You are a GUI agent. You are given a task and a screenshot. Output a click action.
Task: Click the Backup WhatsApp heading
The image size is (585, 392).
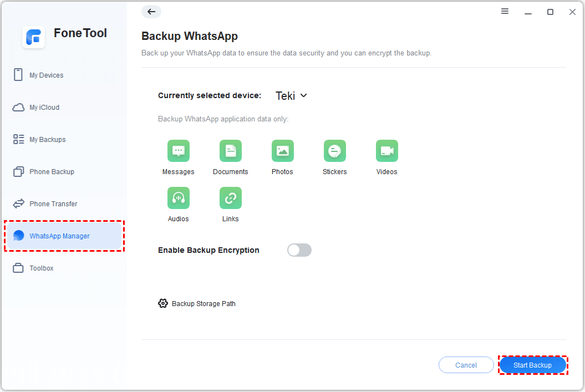pos(190,36)
